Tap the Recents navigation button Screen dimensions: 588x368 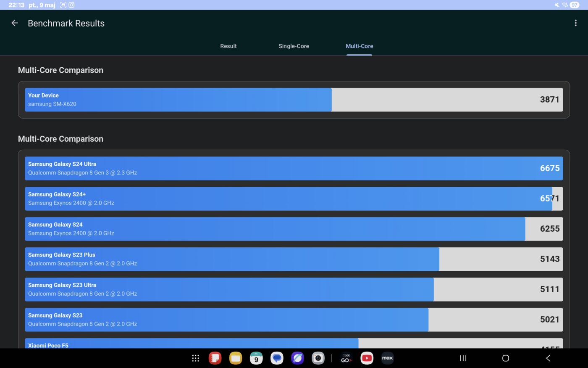tap(463, 358)
